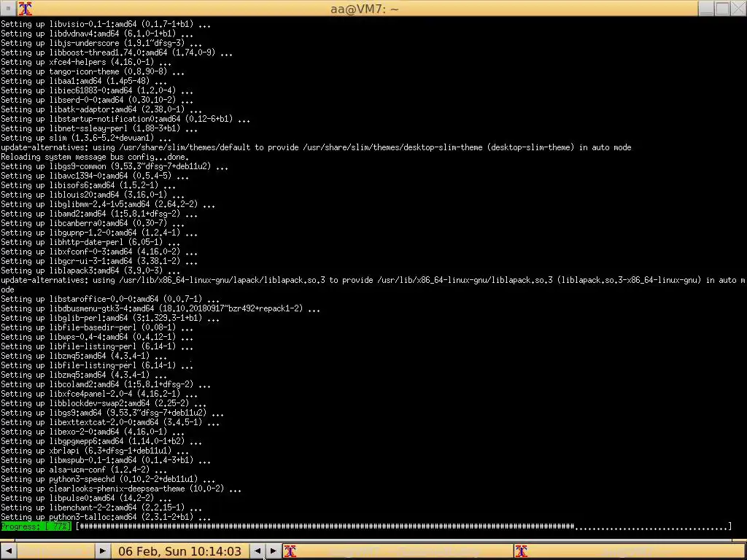Select the libiec61883-0 setup line
The height and width of the screenshot is (560, 747).
tap(97, 90)
